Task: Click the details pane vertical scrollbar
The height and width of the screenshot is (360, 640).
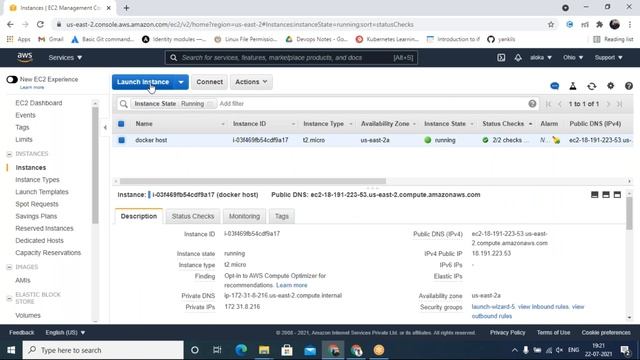Action: pos(629,214)
